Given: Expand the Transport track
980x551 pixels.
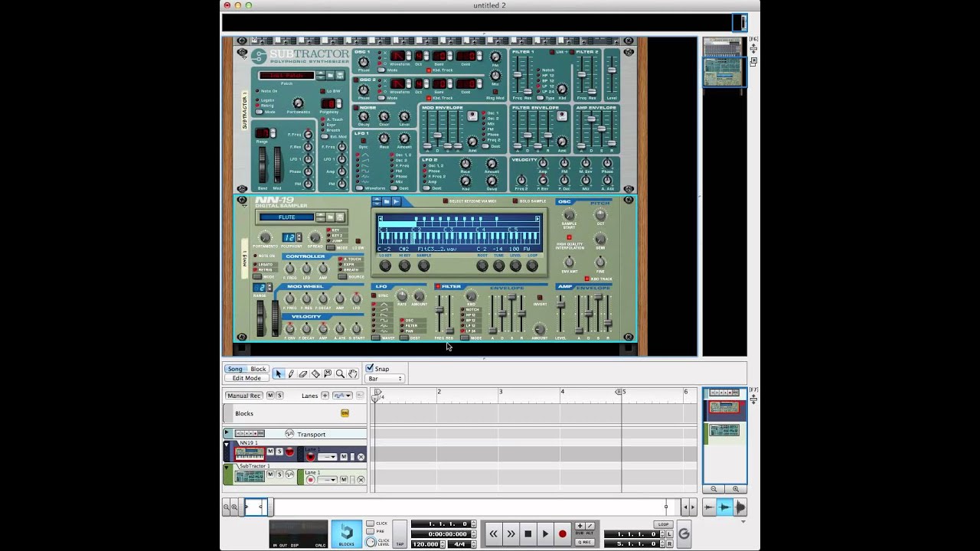Looking at the screenshot, I should (227, 434).
